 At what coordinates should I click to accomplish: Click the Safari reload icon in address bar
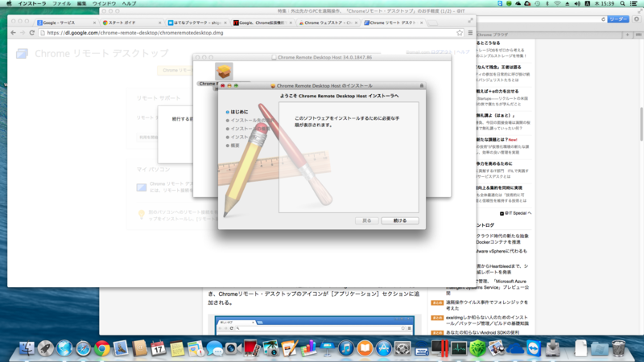pos(603,19)
